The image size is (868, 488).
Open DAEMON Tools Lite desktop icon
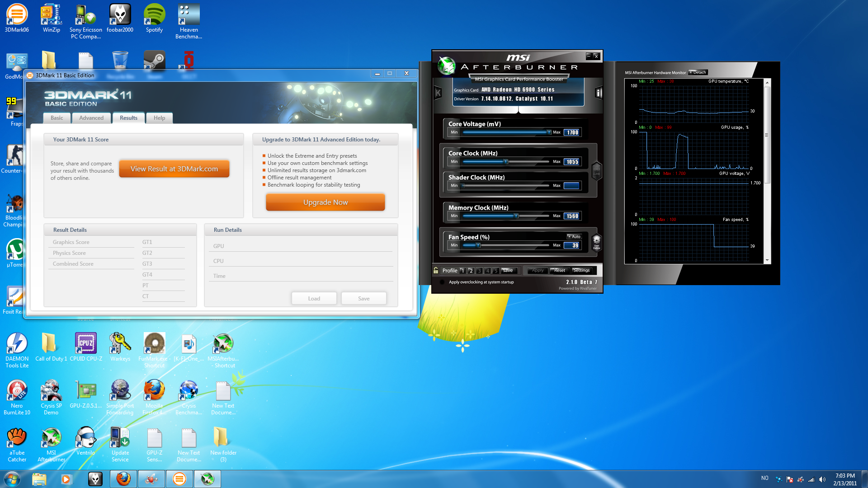click(x=17, y=350)
